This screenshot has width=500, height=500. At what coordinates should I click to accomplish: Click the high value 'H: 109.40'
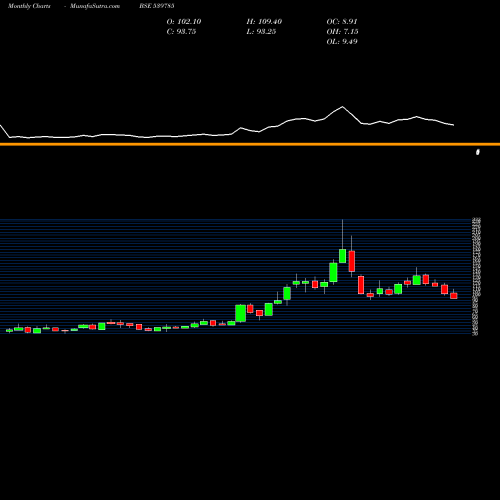click(x=264, y=22)
